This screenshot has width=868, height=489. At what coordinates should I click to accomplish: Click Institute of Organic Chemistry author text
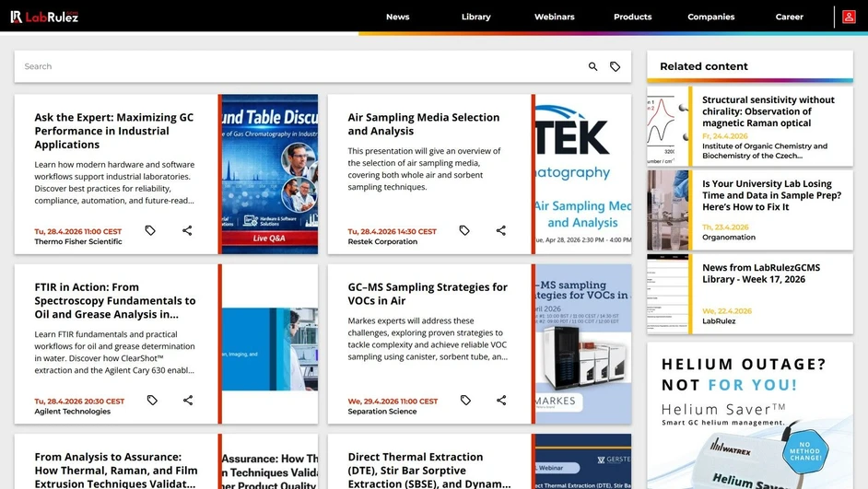[765, 151]
